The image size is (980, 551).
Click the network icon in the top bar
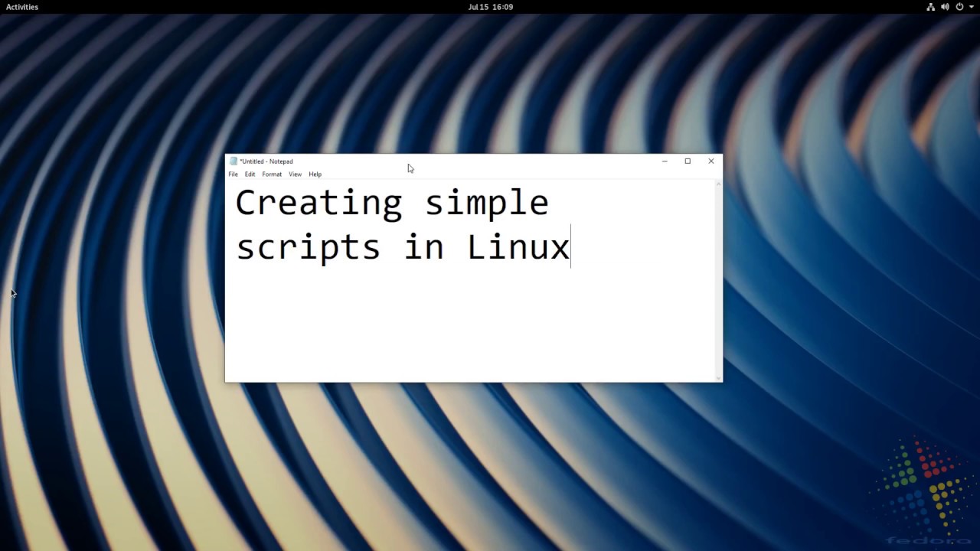pos(930,7)
